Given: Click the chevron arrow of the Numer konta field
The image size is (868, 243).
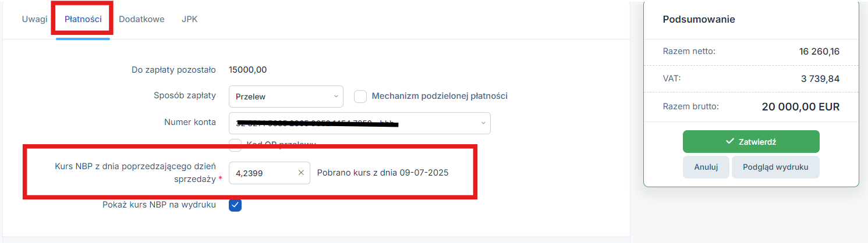Looking at the screenshot, I should [483, 123].
